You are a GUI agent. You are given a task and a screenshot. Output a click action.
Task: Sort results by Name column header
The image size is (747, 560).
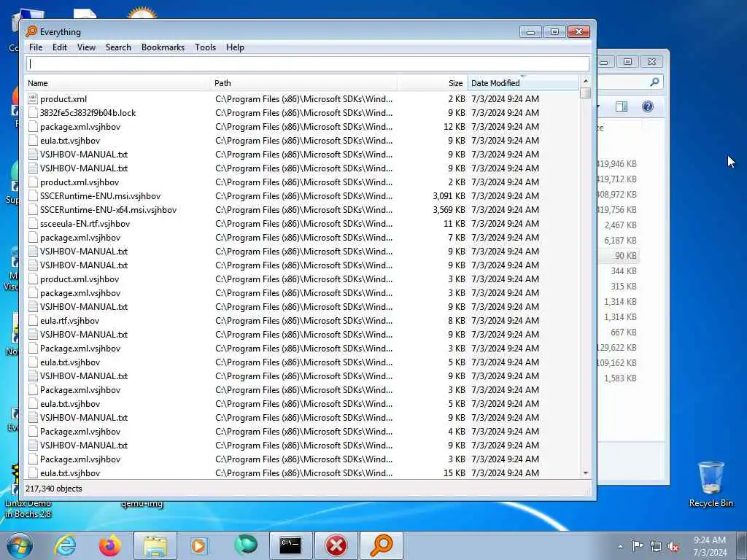(117, 83)
